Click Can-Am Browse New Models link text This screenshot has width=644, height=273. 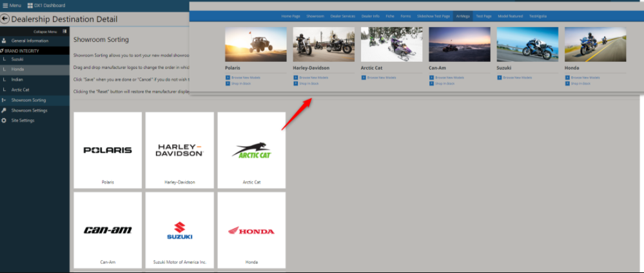[x=449, y=77]
